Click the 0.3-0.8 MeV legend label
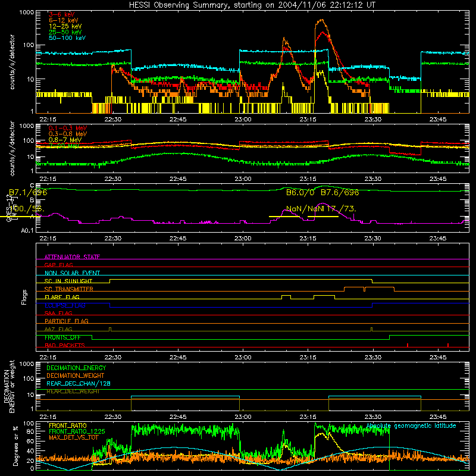 [x=68, y=134]
